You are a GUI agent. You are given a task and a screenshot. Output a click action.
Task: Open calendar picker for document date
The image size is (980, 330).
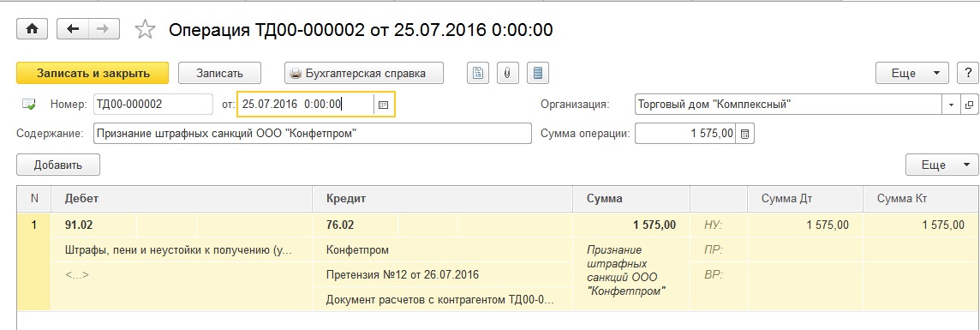[x=384, y=105]
